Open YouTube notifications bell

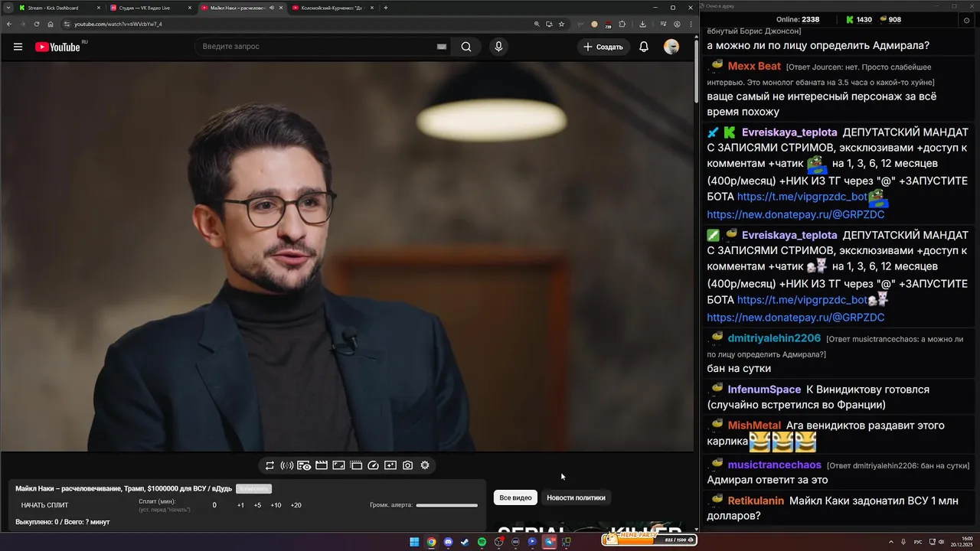pyautogui.click(x=644, y=47)
